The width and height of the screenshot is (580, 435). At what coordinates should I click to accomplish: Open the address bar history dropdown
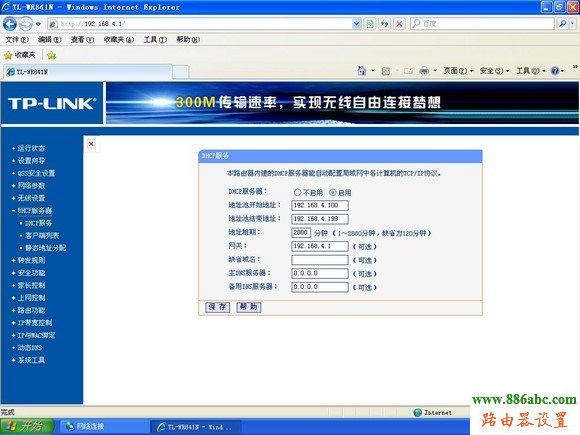pos(357,24)
